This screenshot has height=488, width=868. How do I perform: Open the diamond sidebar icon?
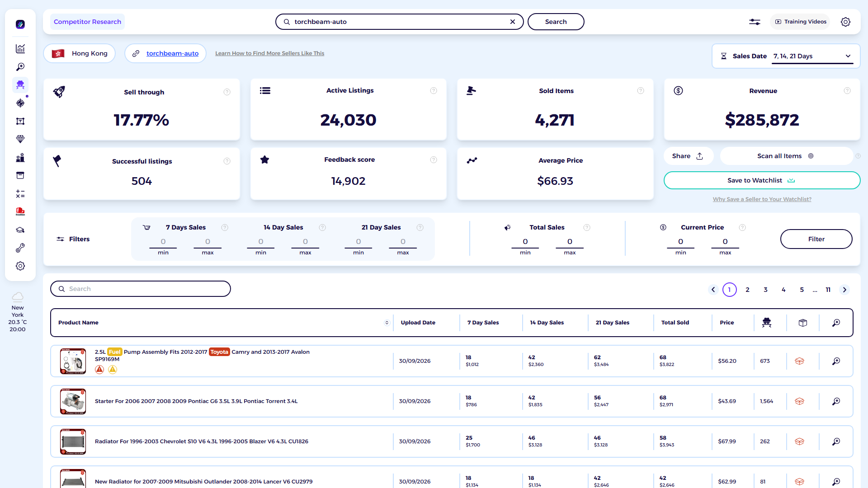coord(20,139)
